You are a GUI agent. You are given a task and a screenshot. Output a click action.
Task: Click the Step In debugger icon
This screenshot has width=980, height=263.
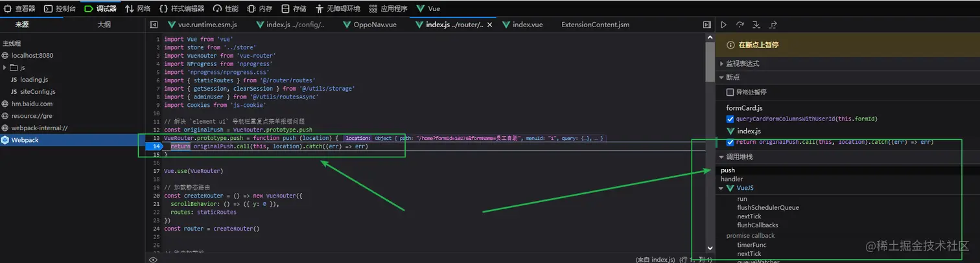click(756, 25)
